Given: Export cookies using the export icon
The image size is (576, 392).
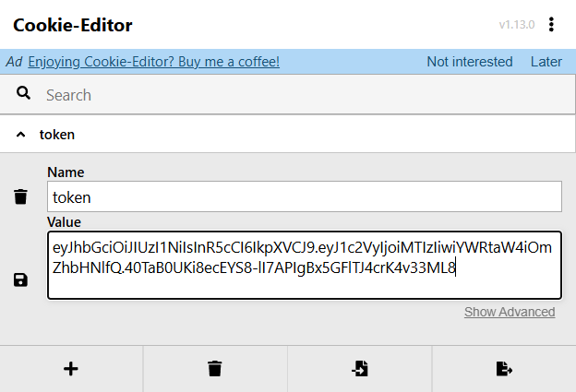Looking at the screenshot, I should [503, 369].
